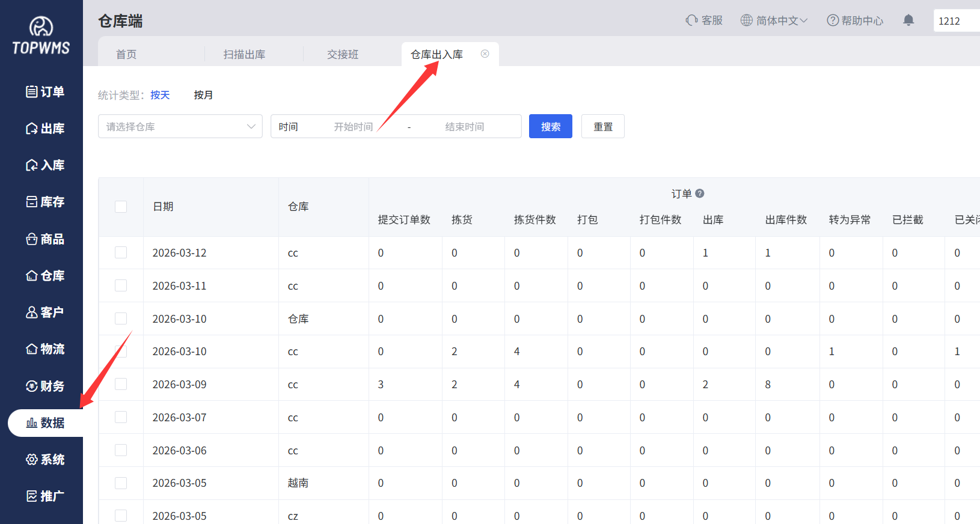The width and height of the screenshot is (980, 524).
Task: Click the blue 搜索 search button
Action: (550, 127)
